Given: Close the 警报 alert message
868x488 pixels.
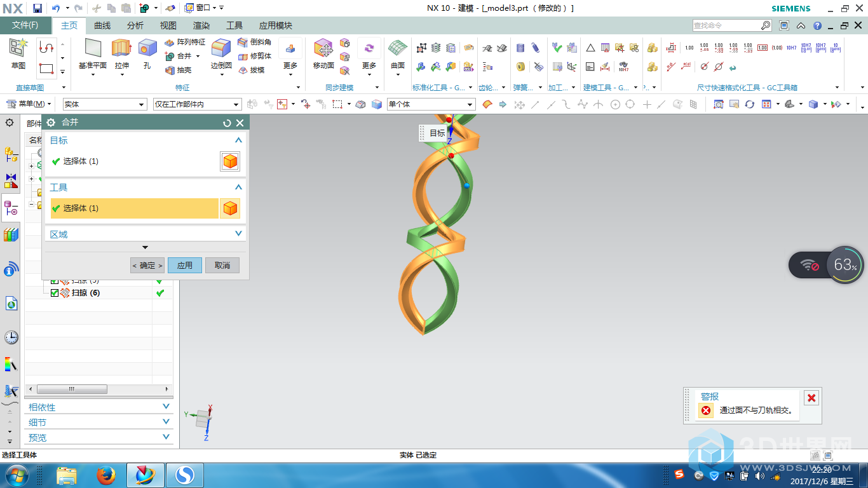Looking at the screenshot, I should point(811,398).
